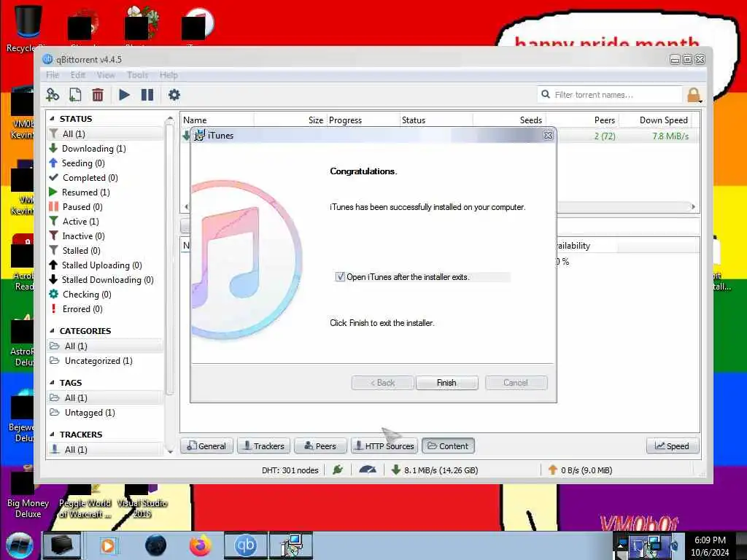Sort by the Name column header
The image size is (747, 560).
tap(217, 120)
